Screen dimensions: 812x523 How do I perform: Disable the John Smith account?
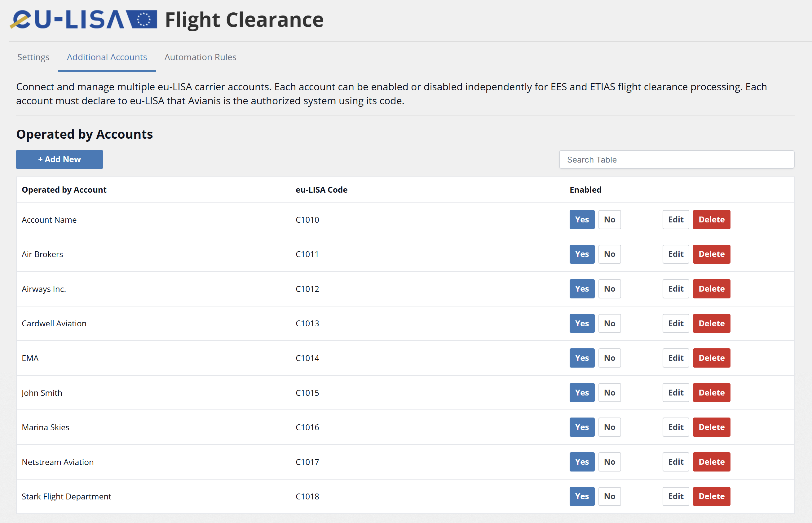[609, 393]
